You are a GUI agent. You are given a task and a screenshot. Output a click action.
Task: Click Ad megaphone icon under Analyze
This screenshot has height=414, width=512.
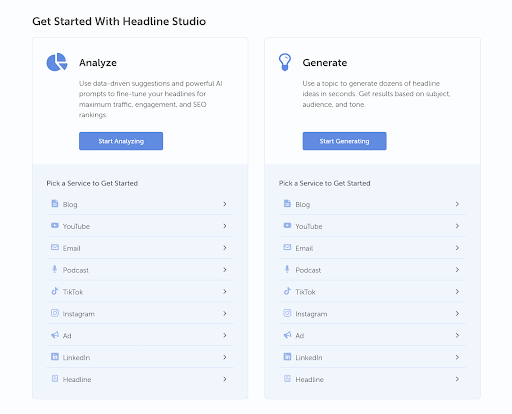(x=55, y=335)
